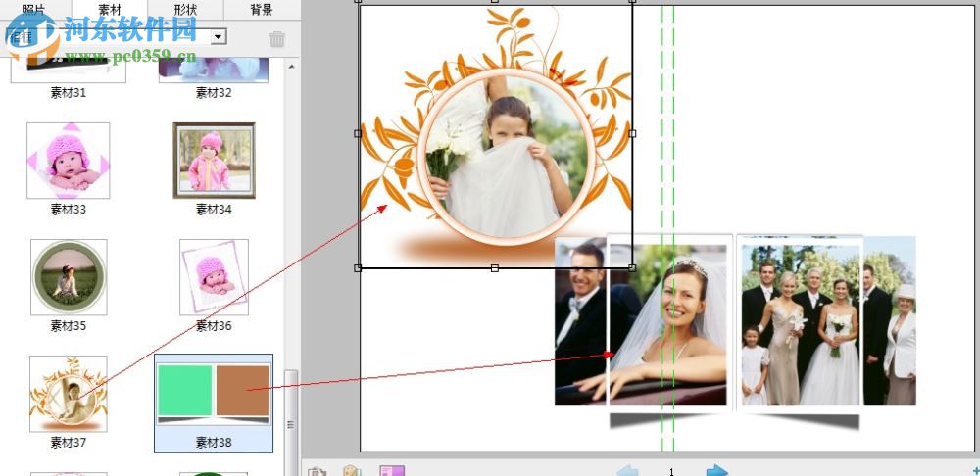The height and width of the screenshot is (476, 980).
Task: Open the 形状 tab
Action: [x=185, y=9]
